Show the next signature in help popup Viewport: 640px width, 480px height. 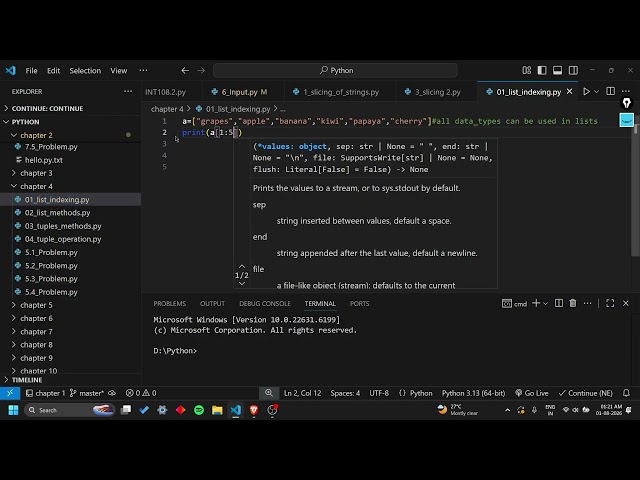coord(242,284)
